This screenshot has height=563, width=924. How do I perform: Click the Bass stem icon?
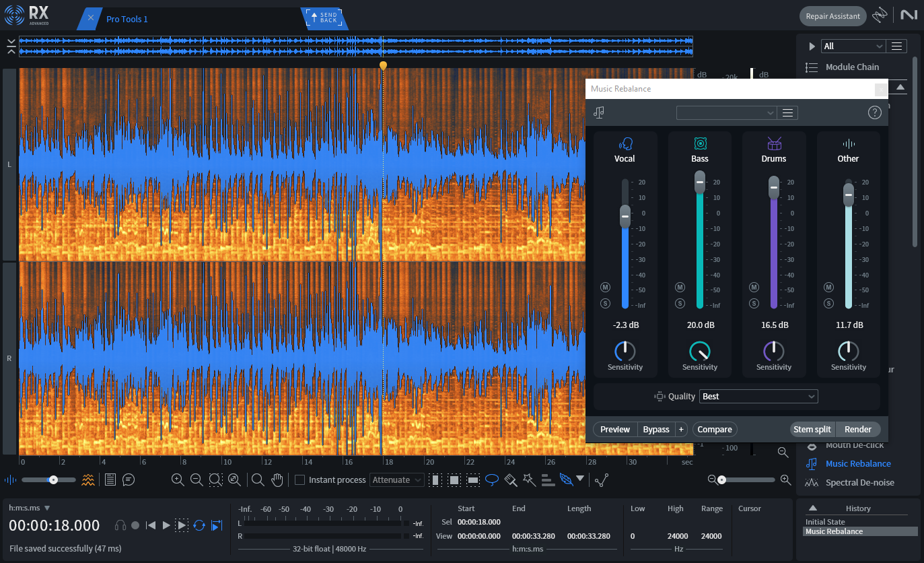700,143
